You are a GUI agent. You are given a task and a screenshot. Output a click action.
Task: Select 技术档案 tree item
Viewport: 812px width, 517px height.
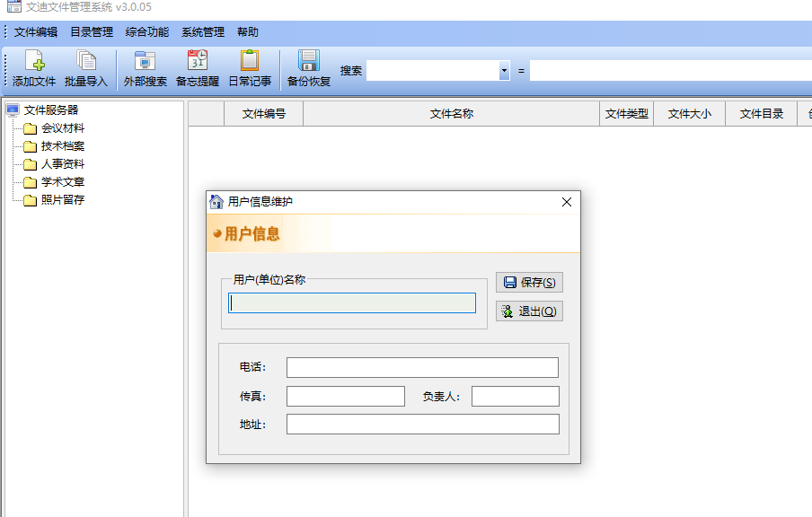[x=63, y=146]
